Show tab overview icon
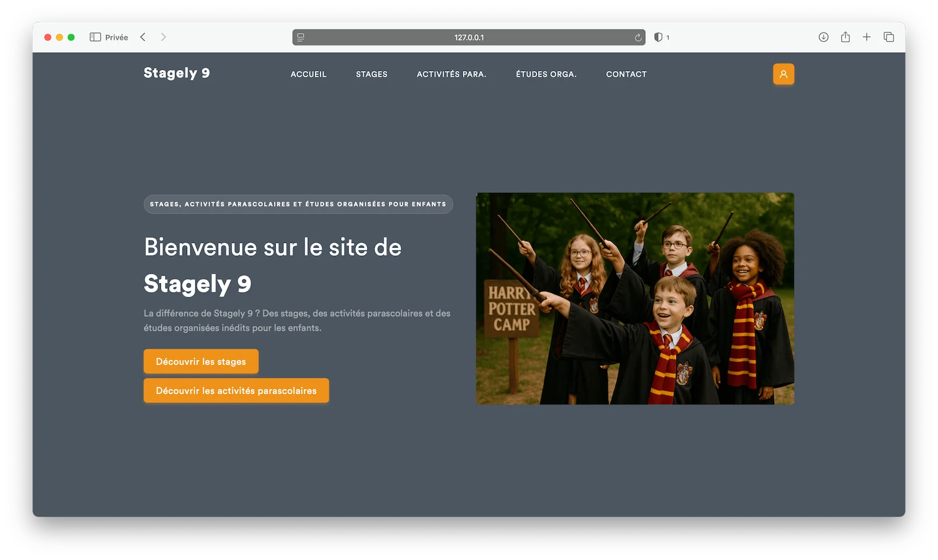Screen dimensions: 938x560 coord(889,37)
